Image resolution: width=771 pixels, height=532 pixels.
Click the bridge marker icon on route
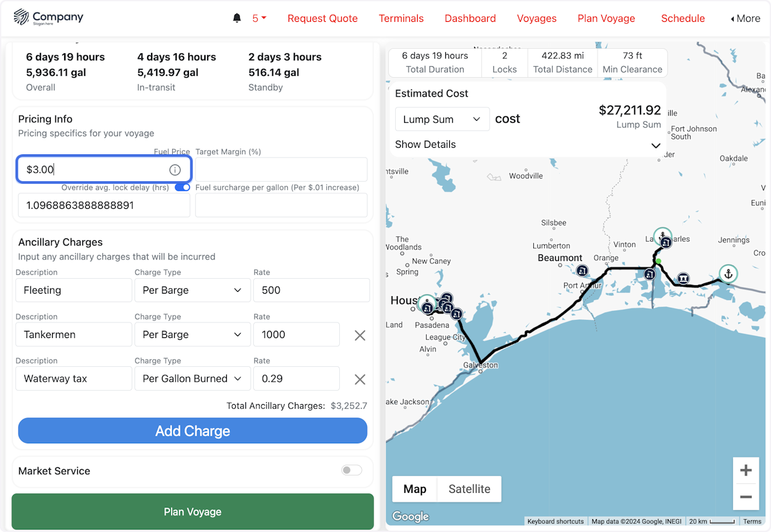(684, 278)
